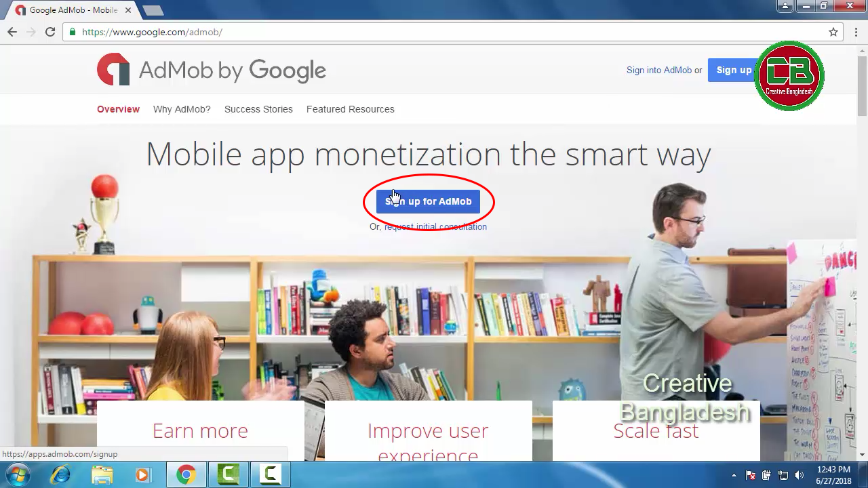
Task: Click the header Sign up button
Action: [734, 70]
